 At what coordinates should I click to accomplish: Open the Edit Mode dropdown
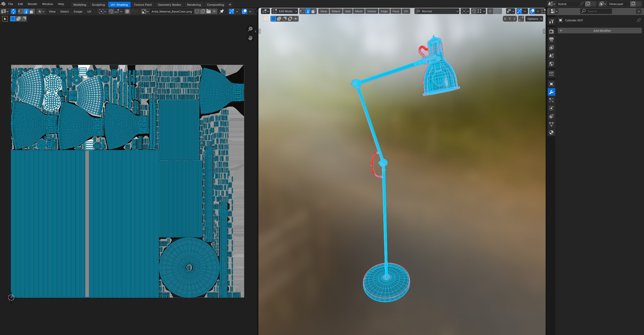(284, 11)
